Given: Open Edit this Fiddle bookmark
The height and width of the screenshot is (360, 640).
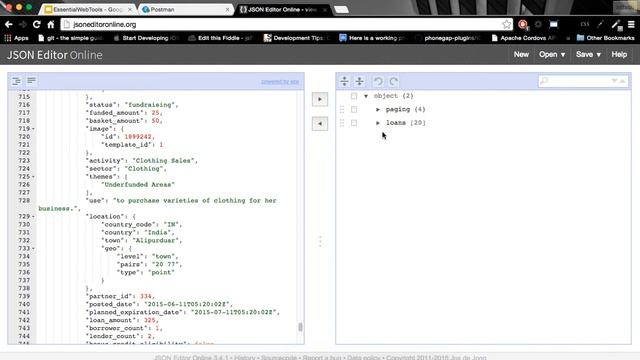Looking at the screenshot, I should (x=221, y=38).
